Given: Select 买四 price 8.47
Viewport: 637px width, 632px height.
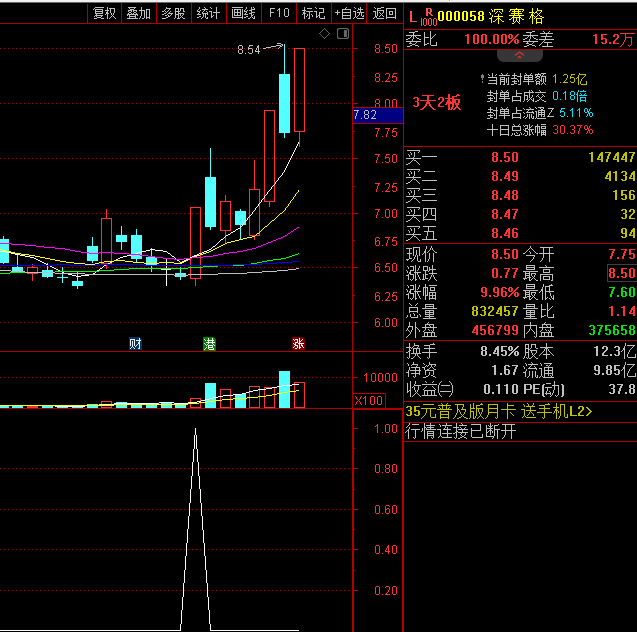Looking at the screenshot, I should pos(505,214).
